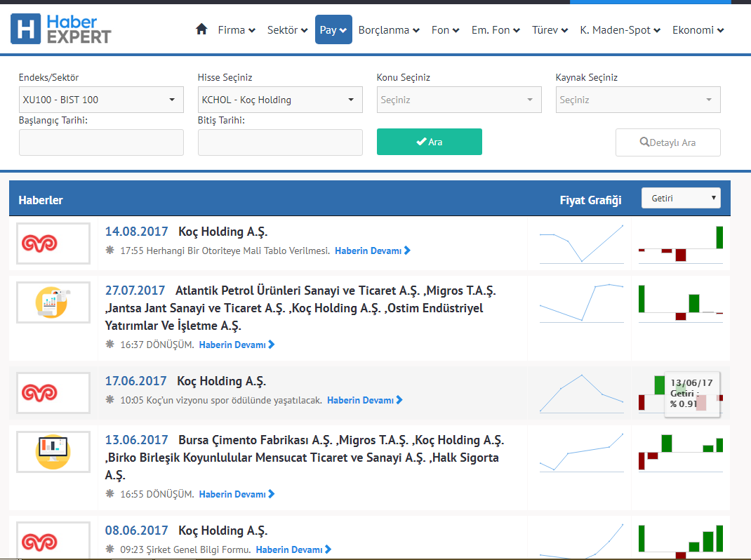Expand the Endeks/Sektör XU100 dropdown

click(x=101, y=100)
